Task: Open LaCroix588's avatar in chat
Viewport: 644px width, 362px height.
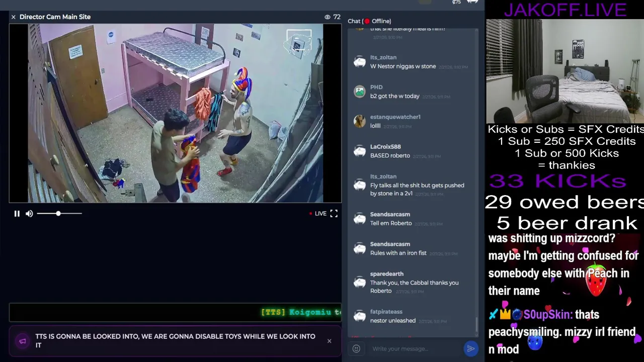Action: pyautogui.click(x=359, y=151)
